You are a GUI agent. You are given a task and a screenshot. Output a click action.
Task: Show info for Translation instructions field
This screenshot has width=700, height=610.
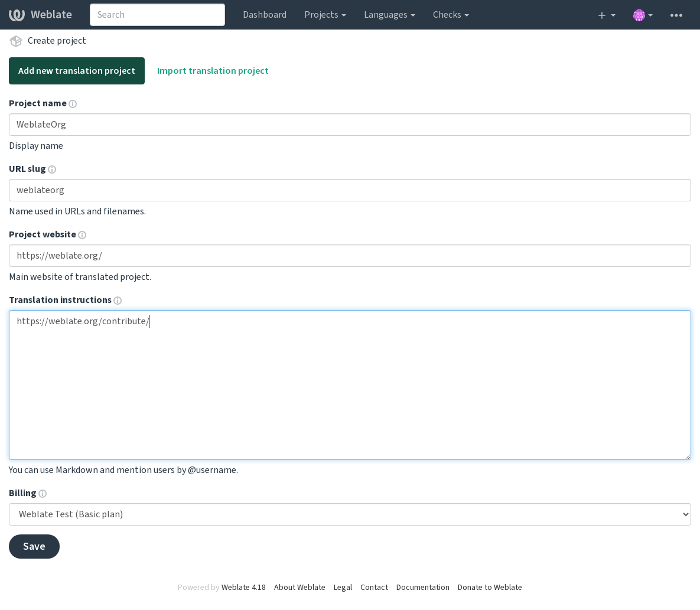(118, 301)
